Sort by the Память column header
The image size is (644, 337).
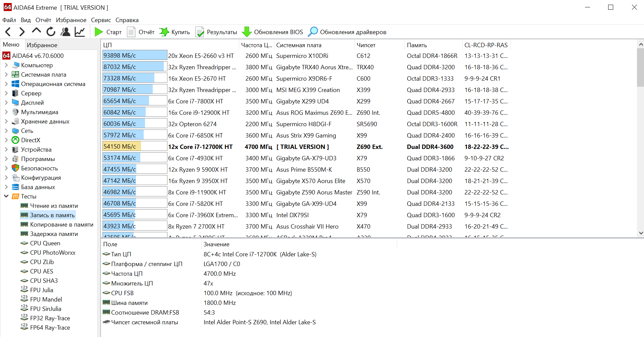pos(433,45)
